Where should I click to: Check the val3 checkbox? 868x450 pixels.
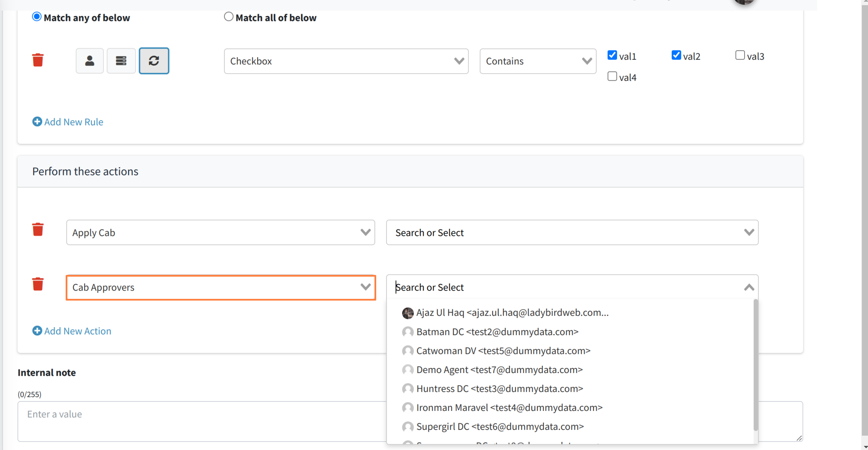pos(740,55)
